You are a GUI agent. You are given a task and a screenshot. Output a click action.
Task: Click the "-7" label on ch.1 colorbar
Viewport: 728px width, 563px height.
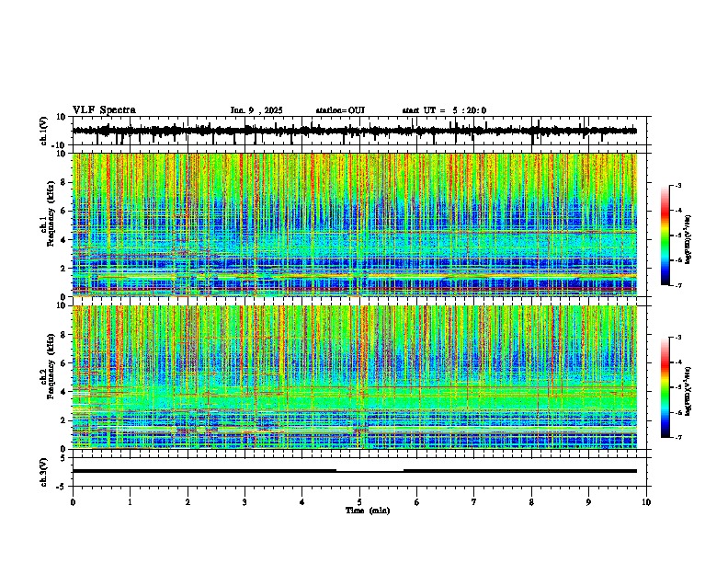click(678, 286)
